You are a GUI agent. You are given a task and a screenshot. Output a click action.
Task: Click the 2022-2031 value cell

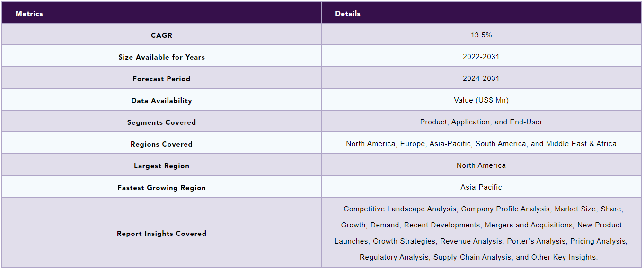(481, 56)
